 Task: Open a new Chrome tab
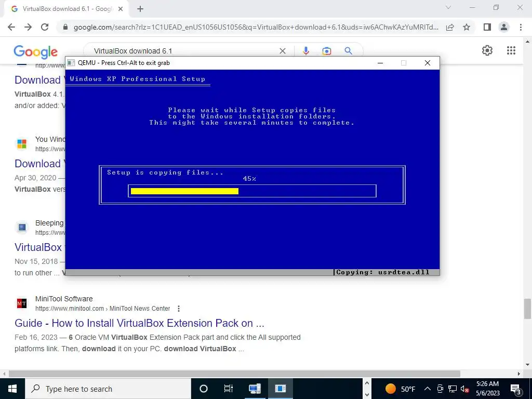tap(140, 9)
